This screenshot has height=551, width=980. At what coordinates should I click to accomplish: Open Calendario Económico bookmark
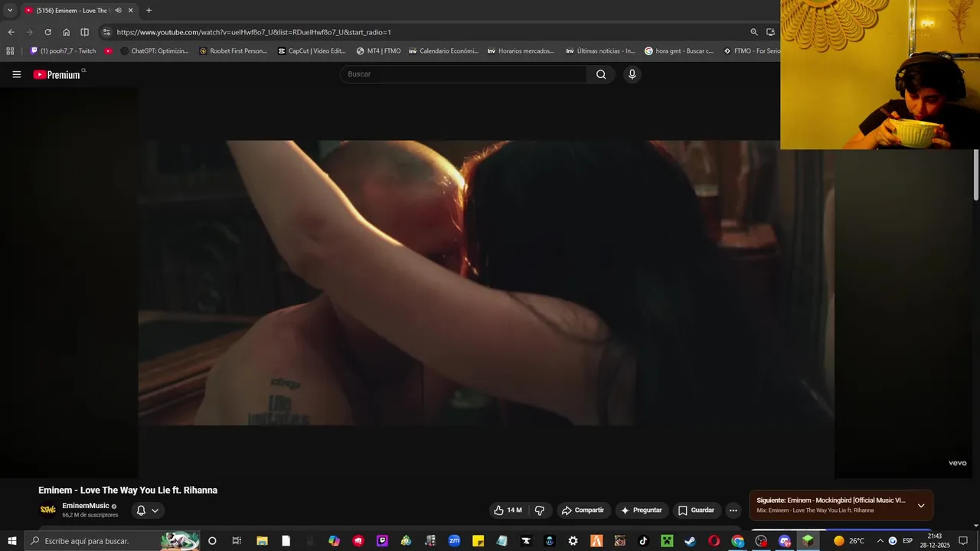pyautogui.click(x=444, y=51)
